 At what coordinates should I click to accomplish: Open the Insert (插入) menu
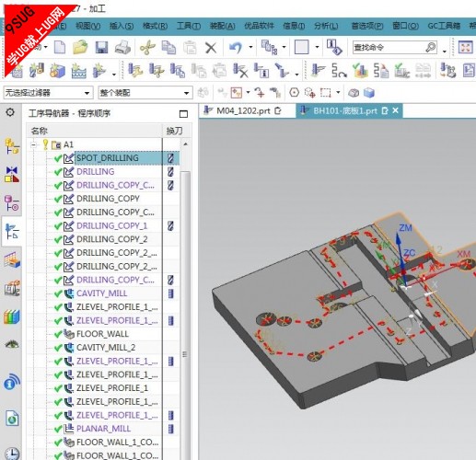click(122, 26)
